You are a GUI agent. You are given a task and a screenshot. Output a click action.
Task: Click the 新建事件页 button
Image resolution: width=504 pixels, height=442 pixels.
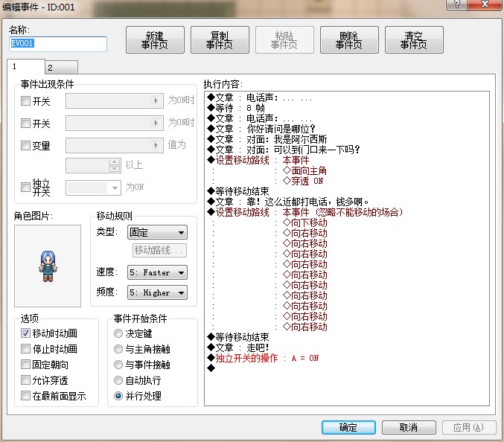[155, 40]
